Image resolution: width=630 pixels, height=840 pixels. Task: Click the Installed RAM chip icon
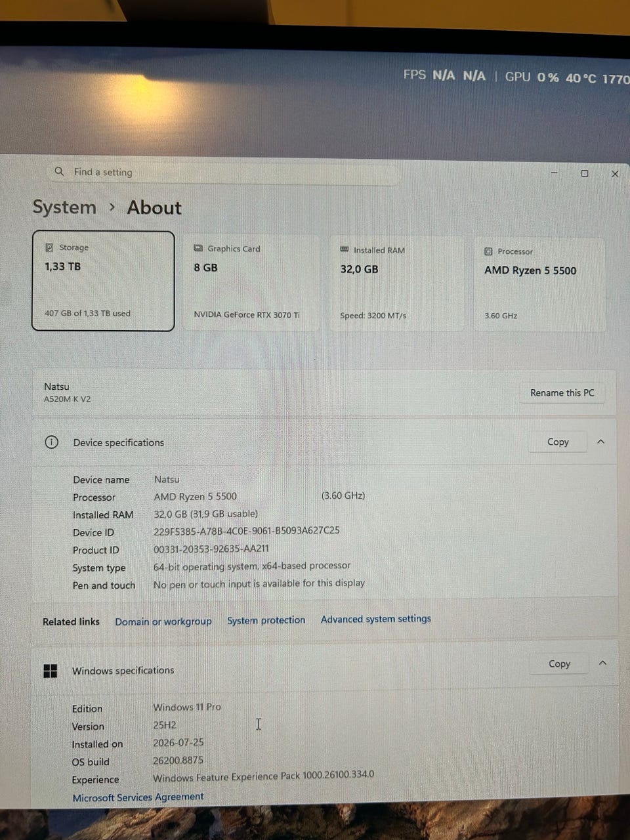click(345, 249)
